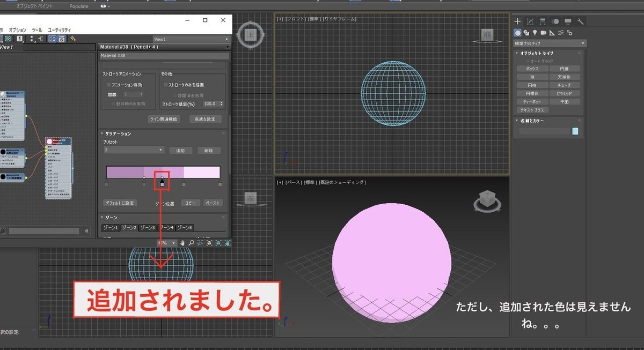Toggle the last zone enable box under gradient
Viewport: 644px width, 350px height.
(220, 184)
